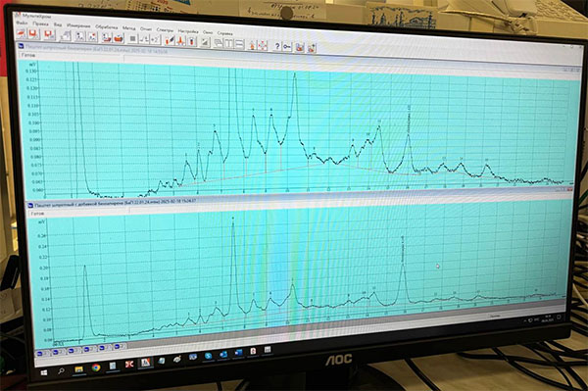Click the help question mark icon
This screenshot has height=391, width=588.
(x=277, y=46)
